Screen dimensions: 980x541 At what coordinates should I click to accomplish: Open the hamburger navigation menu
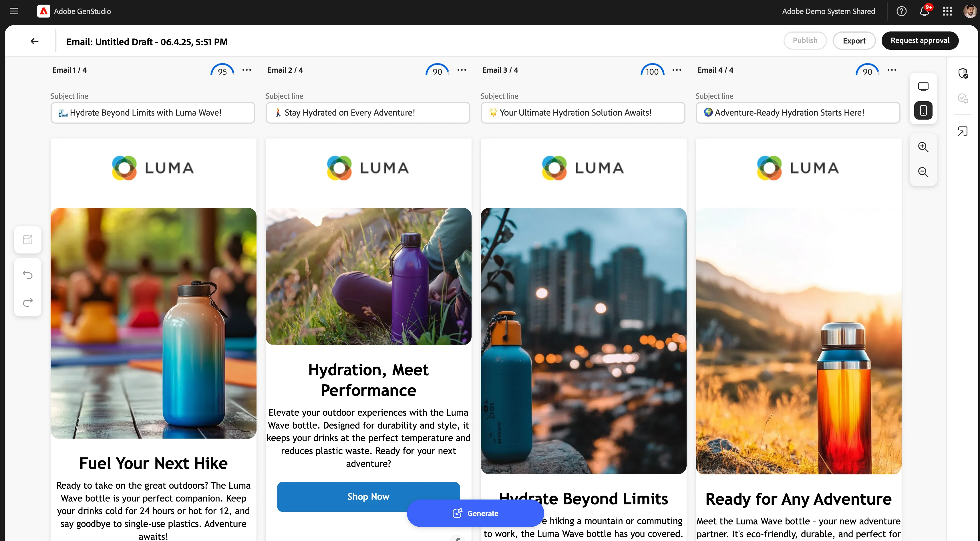(14, 11)
